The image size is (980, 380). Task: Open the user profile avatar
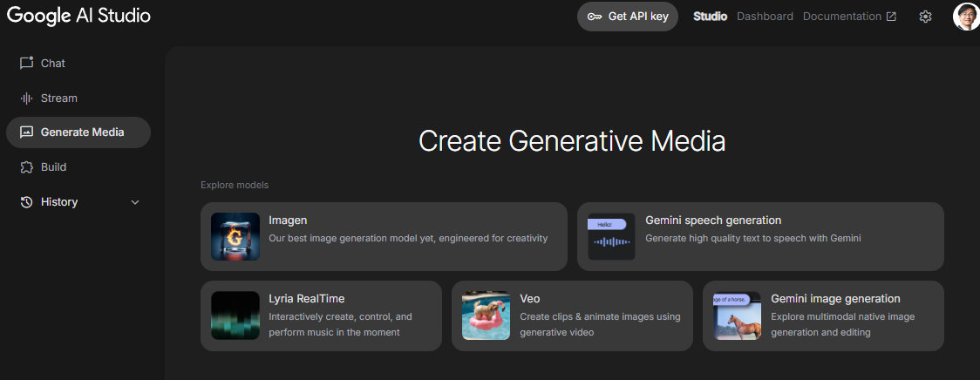[x=966, y=17]
